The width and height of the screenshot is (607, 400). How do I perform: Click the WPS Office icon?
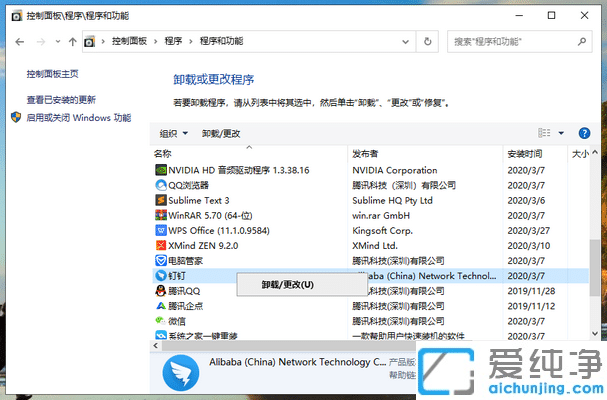point(161,230)
